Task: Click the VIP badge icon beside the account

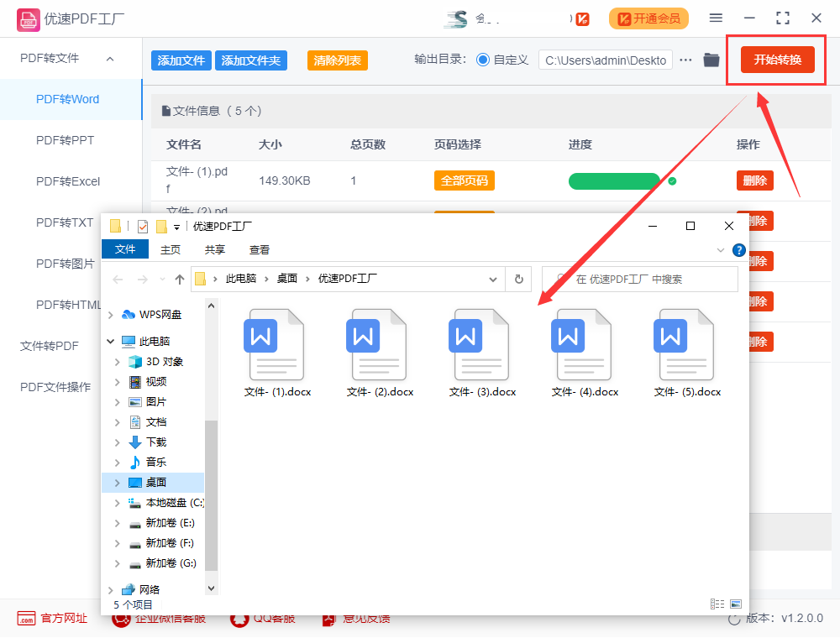Action: pos(582,19)
